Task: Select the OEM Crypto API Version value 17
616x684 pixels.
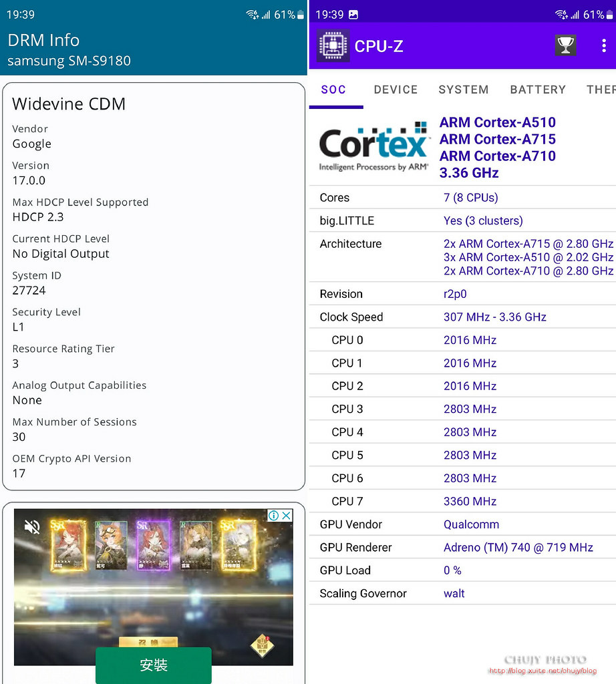Action: 19,474
